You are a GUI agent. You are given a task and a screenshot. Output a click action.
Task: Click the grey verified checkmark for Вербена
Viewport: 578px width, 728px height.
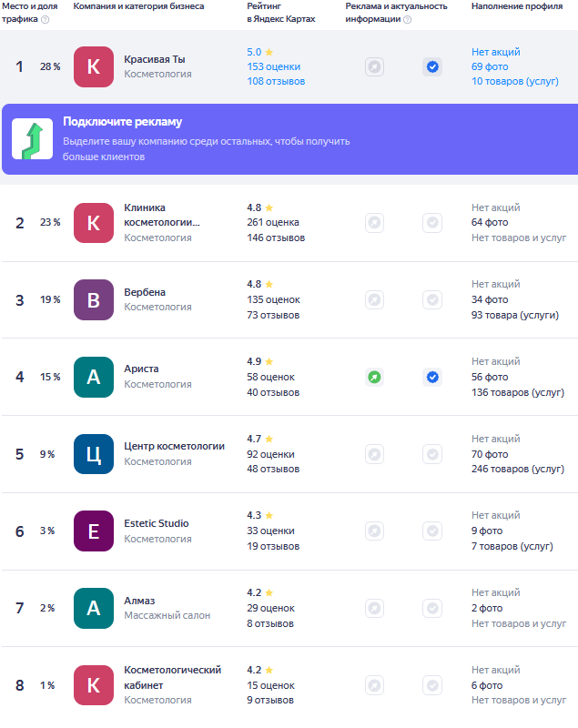point(432,300)
